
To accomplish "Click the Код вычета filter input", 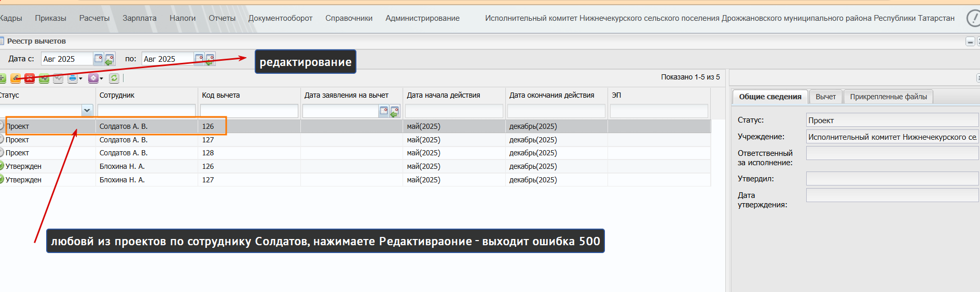I will pyautogui.click(x=249, y=111).
